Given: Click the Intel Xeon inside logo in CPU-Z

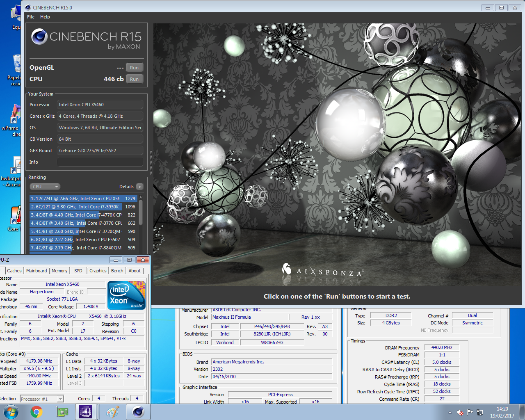Looking at the screenshot, I should (126, 295).
